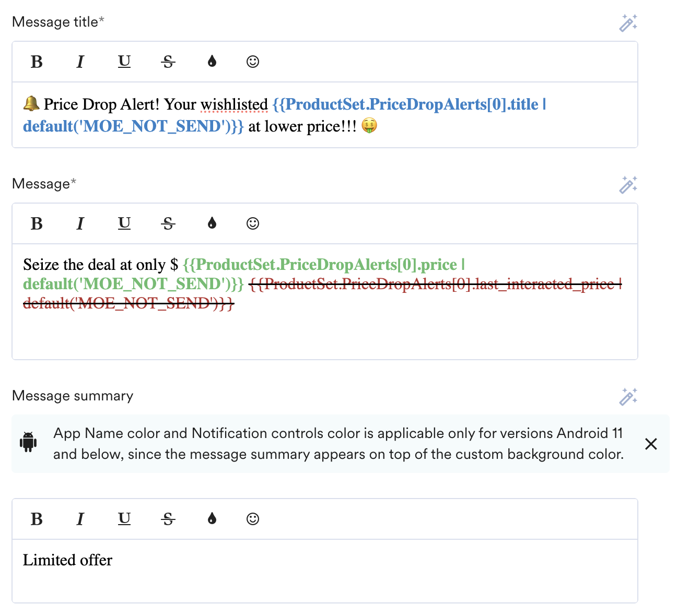Open emoji picker in Message title toolbar
The width and height of the screenshot is (677, 616).
coord(253,62)
